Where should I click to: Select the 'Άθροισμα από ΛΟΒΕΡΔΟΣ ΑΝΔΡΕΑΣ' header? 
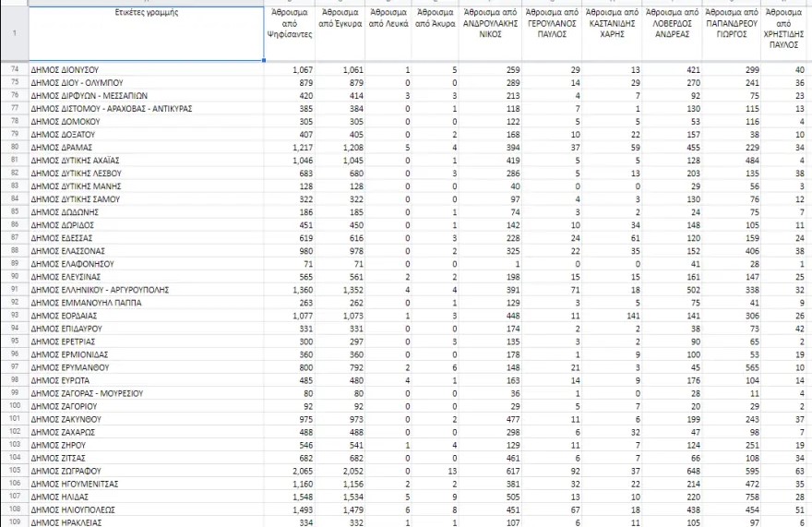674,34
